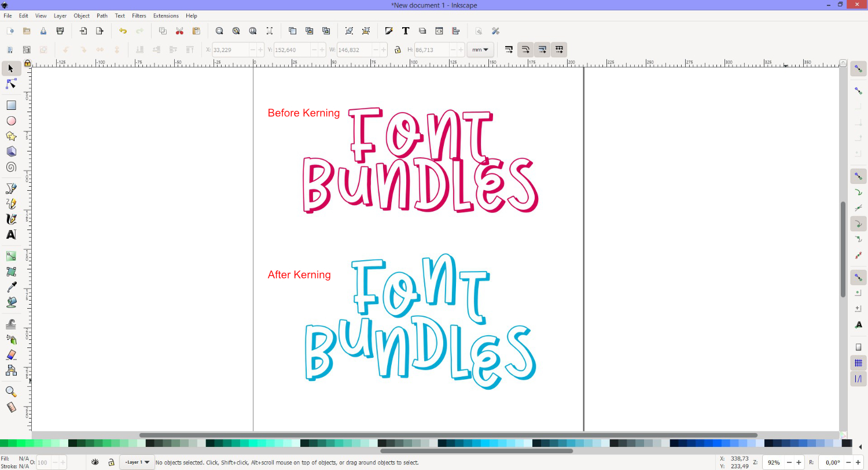Zoom out with the minus button

pos(789,462)
